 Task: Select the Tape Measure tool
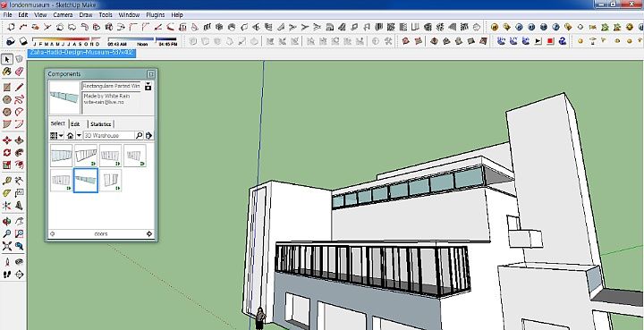tap(7, 181)
